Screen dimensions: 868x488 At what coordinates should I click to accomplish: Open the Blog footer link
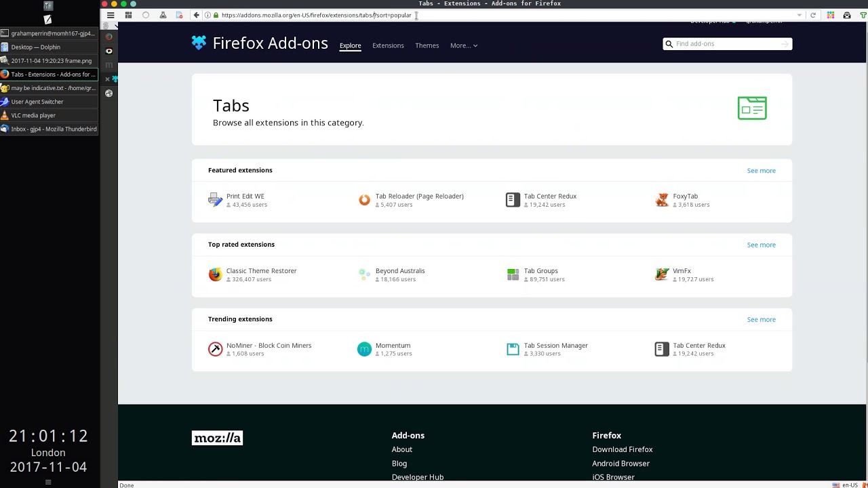pos(399,464)
